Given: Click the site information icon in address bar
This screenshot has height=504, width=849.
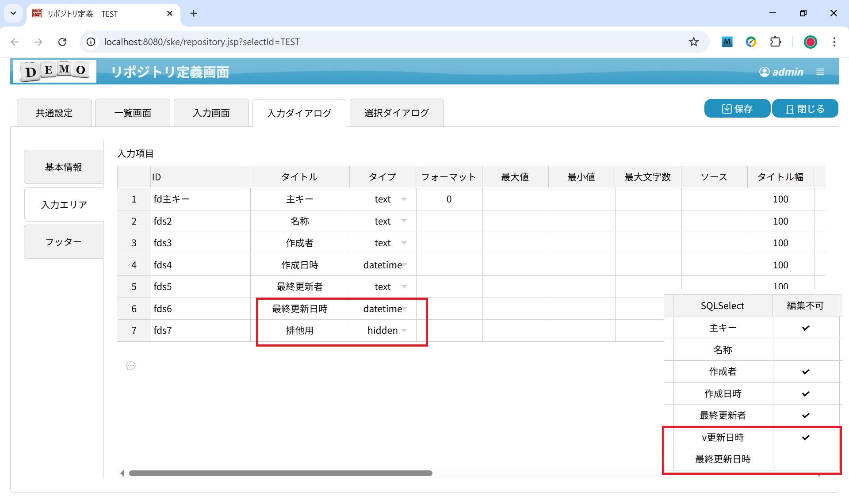Looking at the screenshot, I should tap(91, 42).
